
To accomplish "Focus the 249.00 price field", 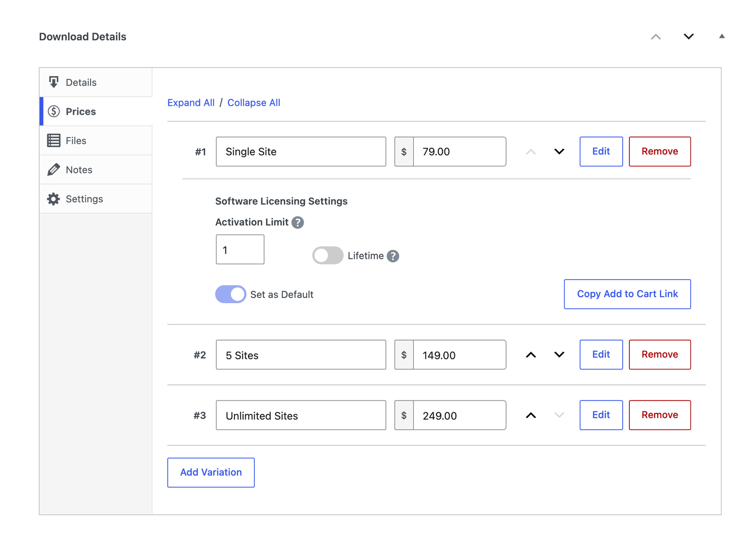I will pyautogui.click(x=460, y=415).
